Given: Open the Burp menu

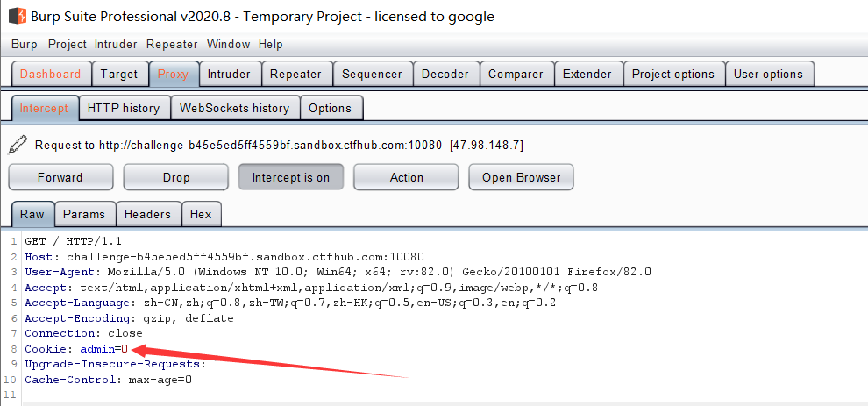Looking at the screenshot, I should (25, 44).
